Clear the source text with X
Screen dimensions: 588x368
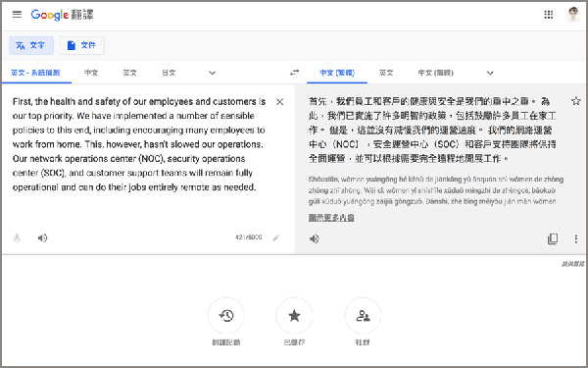(x=279, y=102)
